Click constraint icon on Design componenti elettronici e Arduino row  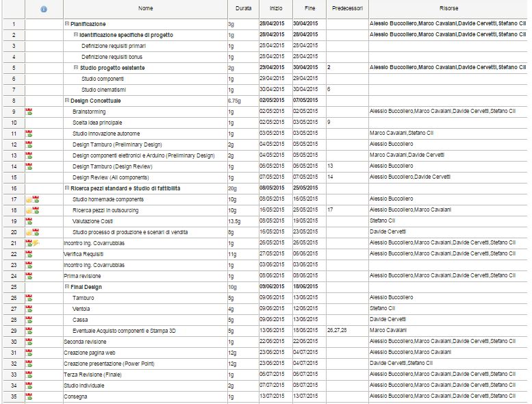click(x=29, y=155)
